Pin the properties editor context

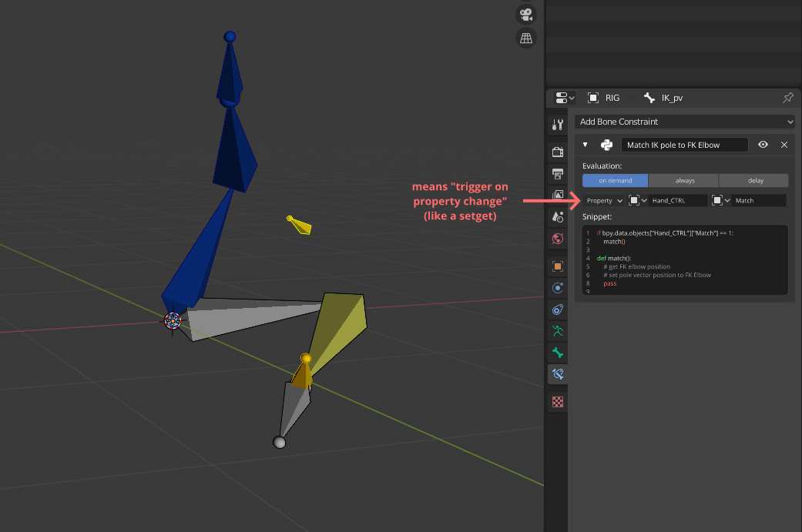point(787,98)
